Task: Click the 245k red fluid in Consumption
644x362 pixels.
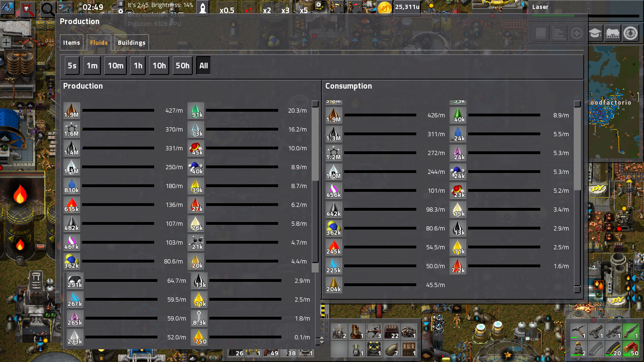Action: coord(334,247)
